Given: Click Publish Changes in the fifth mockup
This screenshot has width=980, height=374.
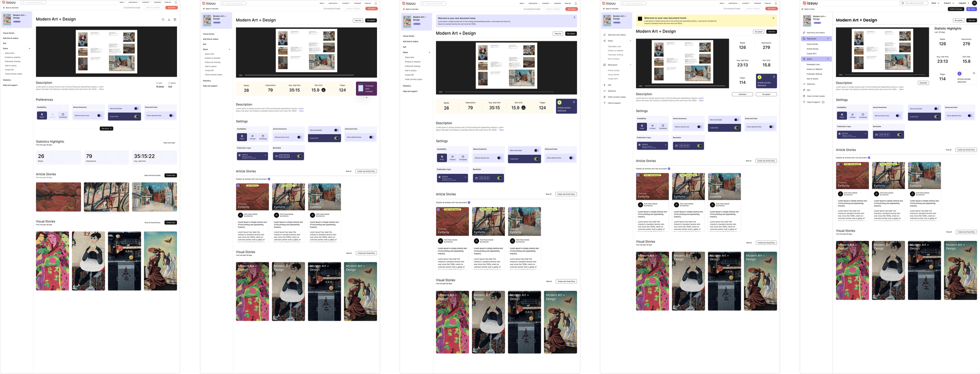Looking at the screenshot, I should (956, 9).
